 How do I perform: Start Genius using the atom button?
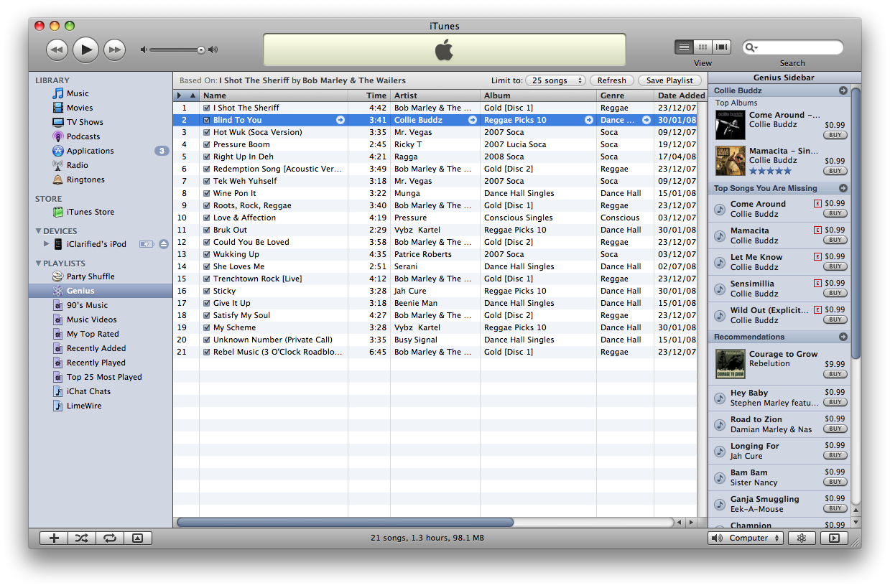tap(802, 538)
